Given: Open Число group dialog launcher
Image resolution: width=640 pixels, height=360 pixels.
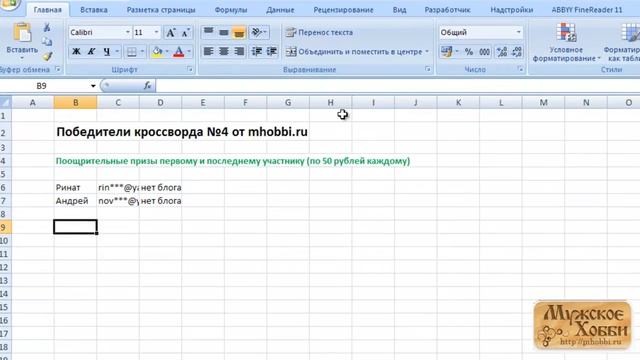Looking at the screenshot, I should [x=520, y=69].
